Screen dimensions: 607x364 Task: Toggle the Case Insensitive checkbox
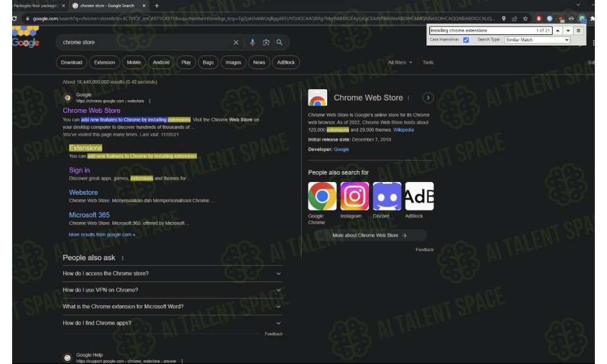click(x=466, y=40)
